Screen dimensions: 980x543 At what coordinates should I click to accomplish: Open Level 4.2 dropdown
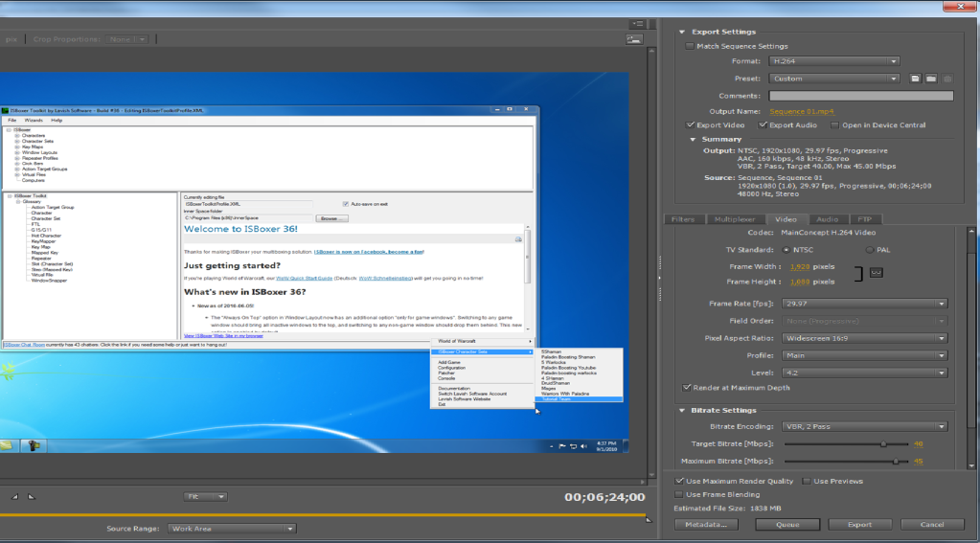click(x=865, y=373)
